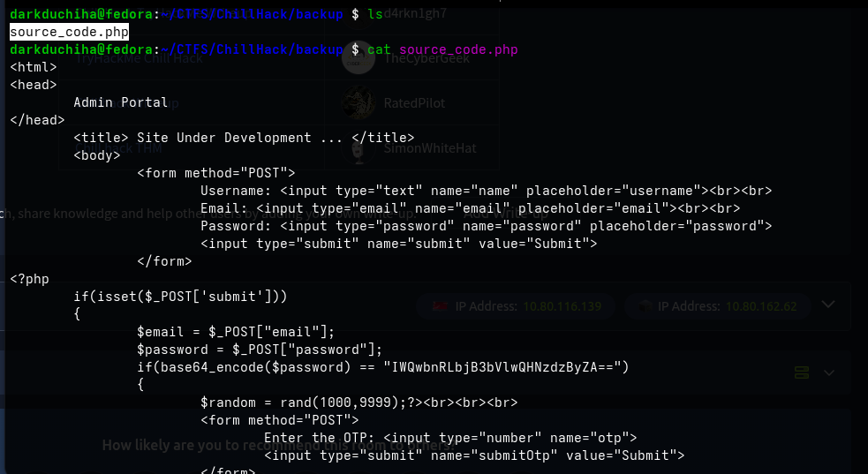The image size is (868, 474).
Task: Click RatedPilot's profile avatar
Action: coord(359,103)
